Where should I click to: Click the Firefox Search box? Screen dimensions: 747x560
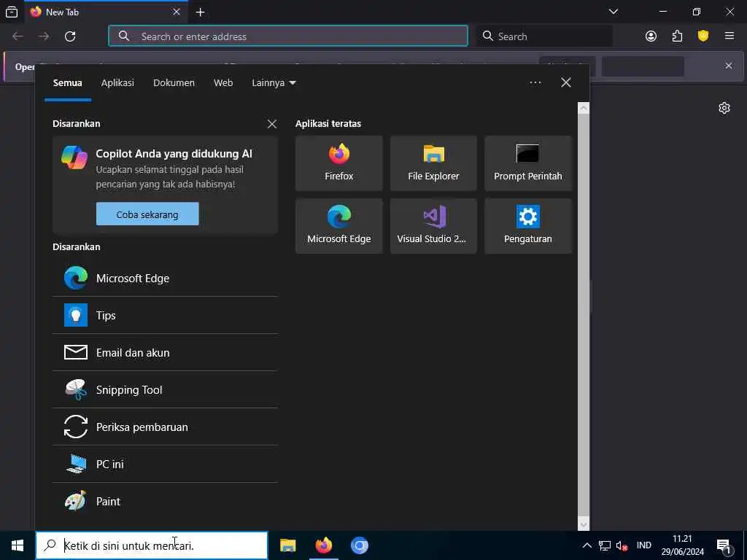pos(544,36)
